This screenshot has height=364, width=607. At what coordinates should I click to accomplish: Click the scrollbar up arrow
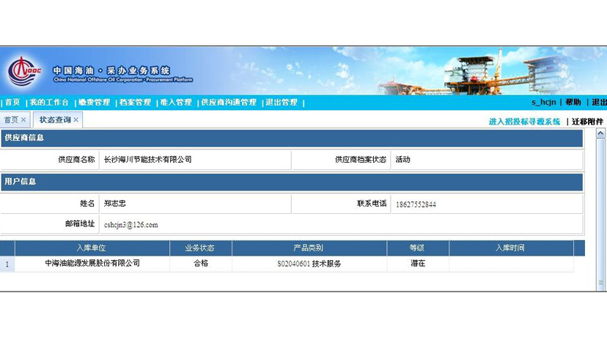(600, 133)
